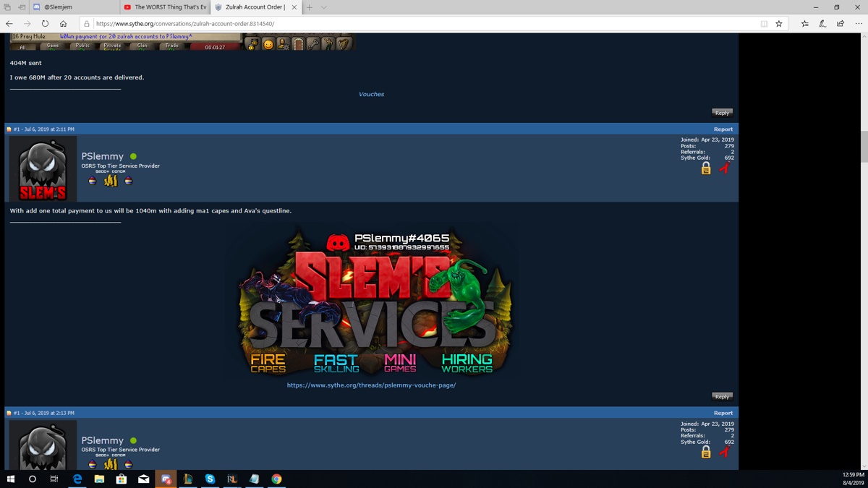The width and height of the screenshot is (868, 488).
Task: Show tab previews dropdown chevron
Action: click(x=323, y=7)
